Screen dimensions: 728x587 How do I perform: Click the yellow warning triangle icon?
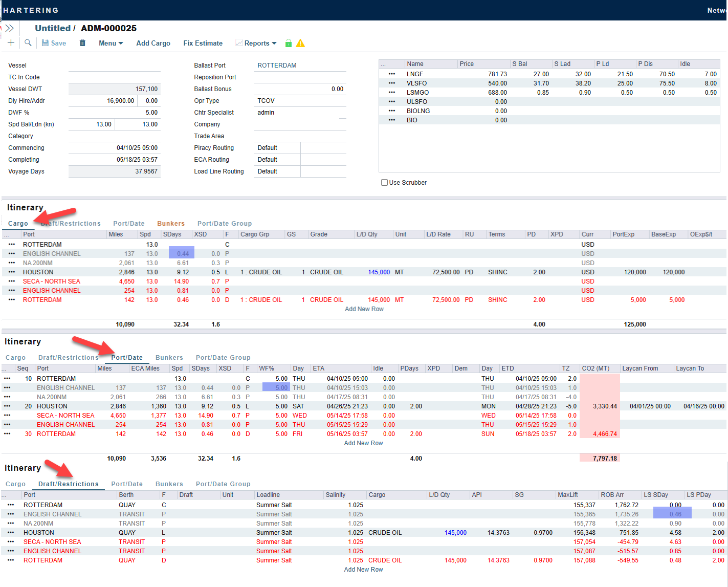coord(300,43)
